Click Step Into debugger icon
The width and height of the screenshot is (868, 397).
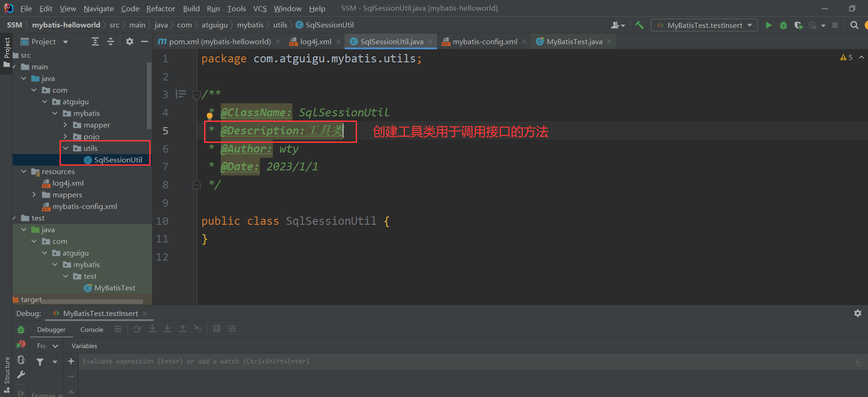tap(152, 329)
